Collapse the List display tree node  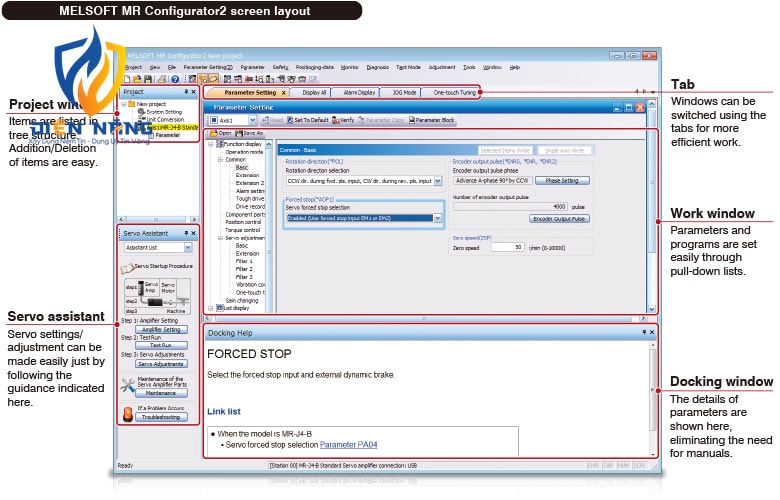(x=210, y=308)
